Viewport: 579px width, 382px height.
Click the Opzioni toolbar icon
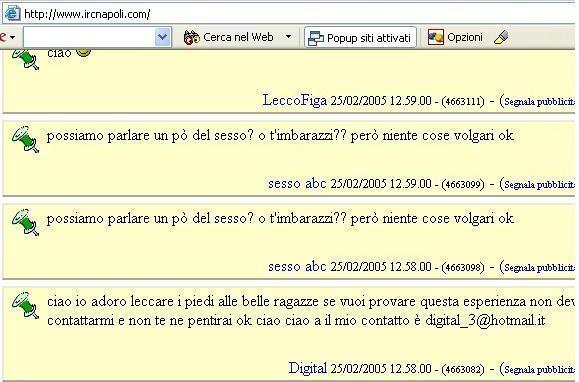coord(436,37)
